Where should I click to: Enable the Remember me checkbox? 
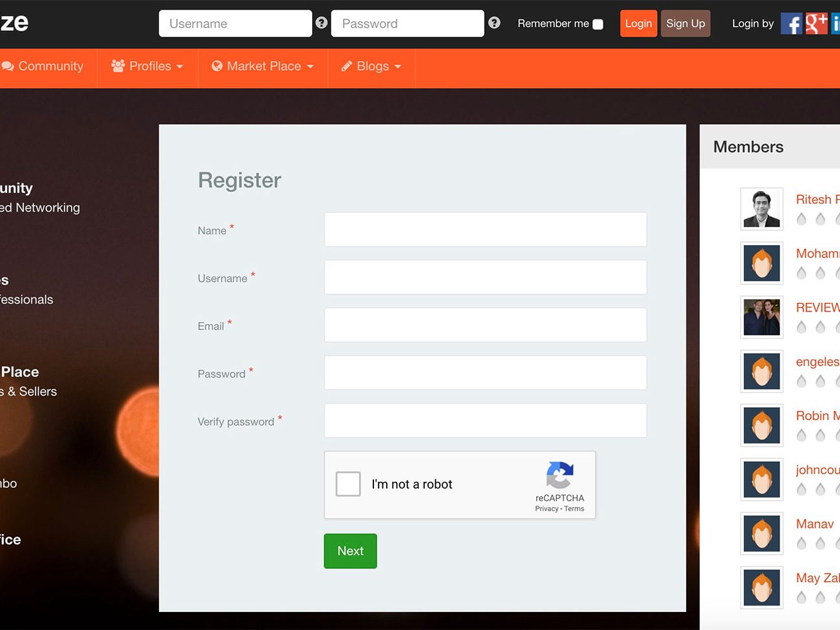coord(598,24)
